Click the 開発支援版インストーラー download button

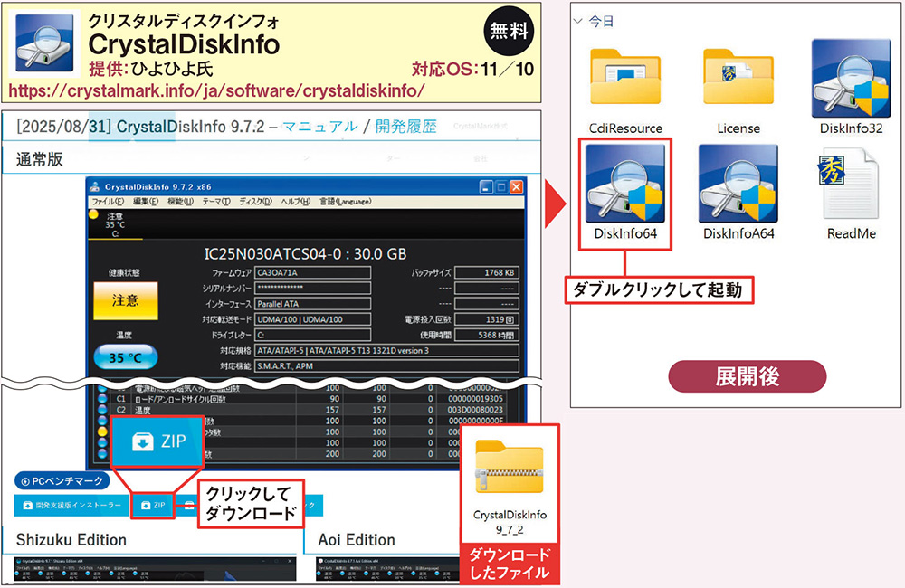[x=71, y=505]
